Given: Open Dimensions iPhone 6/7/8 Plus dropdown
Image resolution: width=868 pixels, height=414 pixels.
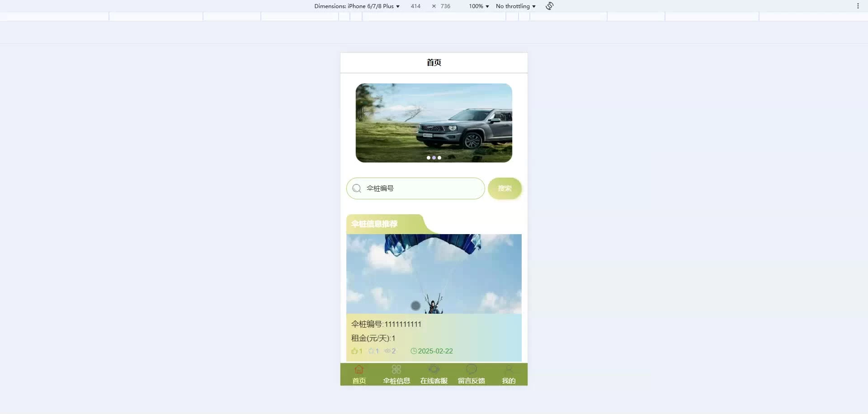Looking at the screenshot, I should pyautogui.click(x=357, y=6).
